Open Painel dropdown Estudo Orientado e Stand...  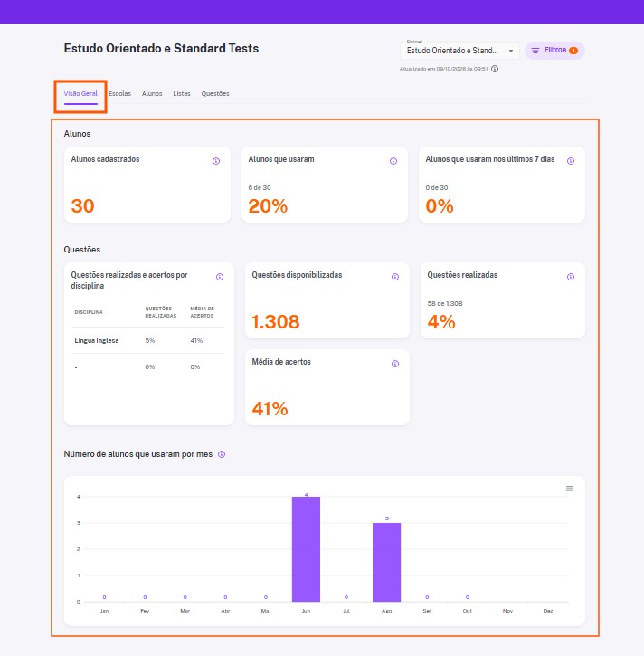click(459, 51)
